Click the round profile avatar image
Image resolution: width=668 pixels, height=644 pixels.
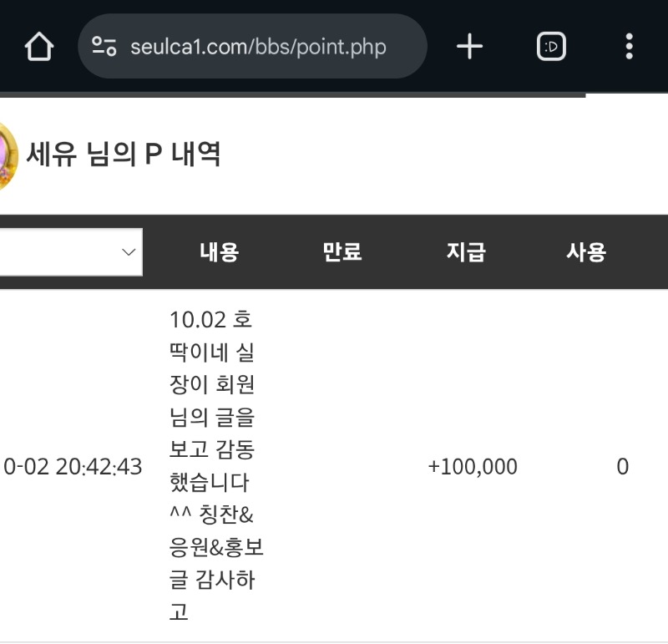[x=7, y=156]
